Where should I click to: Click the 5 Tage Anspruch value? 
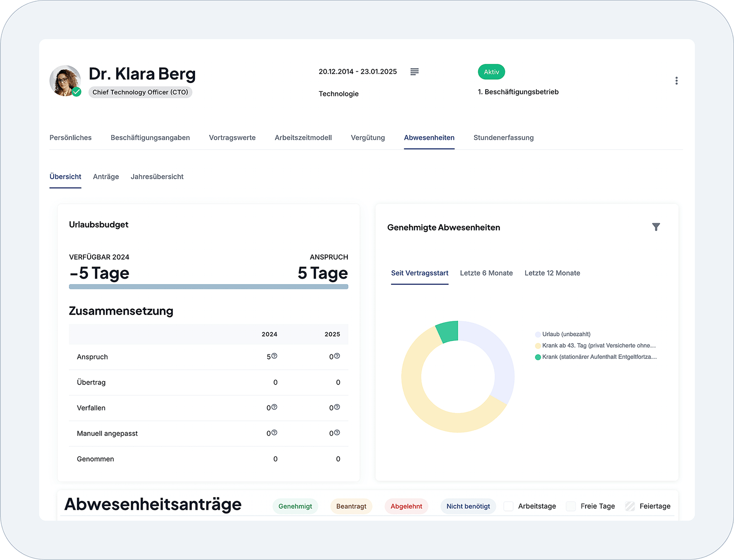tap(323, 273)
